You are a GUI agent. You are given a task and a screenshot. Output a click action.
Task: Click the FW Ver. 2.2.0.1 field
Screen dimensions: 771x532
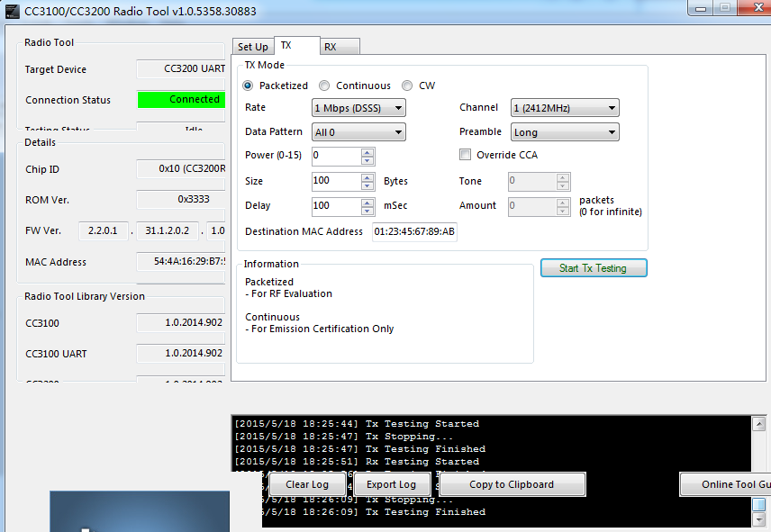[104, 230]
